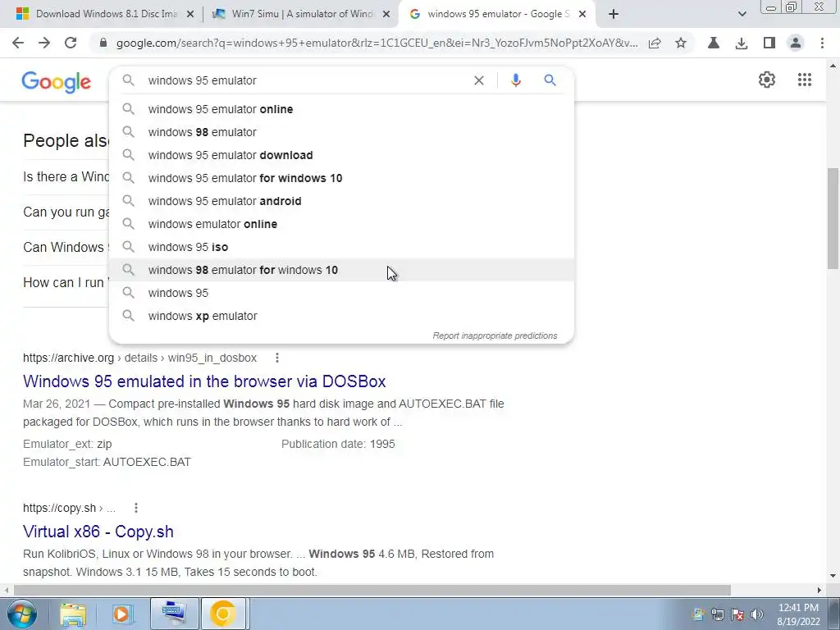The width and height of the screenshot is (840, 630).
Task: Go forward with the browser forward arrow
Action: click(x=44, y=43)
